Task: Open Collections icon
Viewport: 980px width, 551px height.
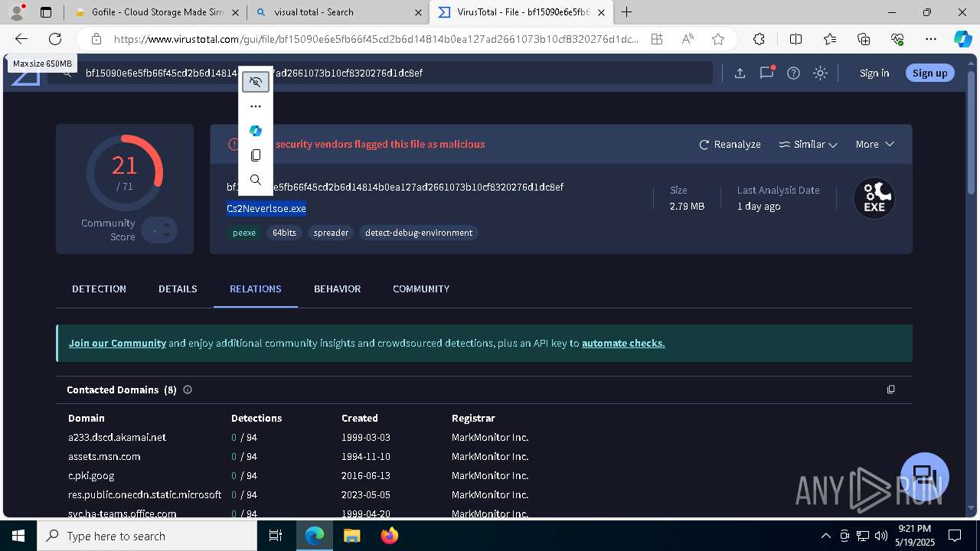Action: point(864,39)
